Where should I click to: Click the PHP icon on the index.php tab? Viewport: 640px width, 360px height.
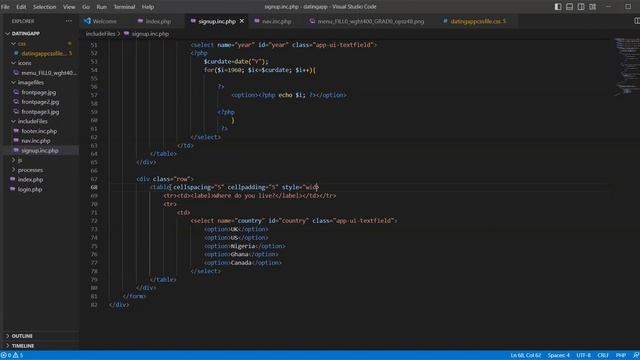pyautogui.click(x=140, y=21)
